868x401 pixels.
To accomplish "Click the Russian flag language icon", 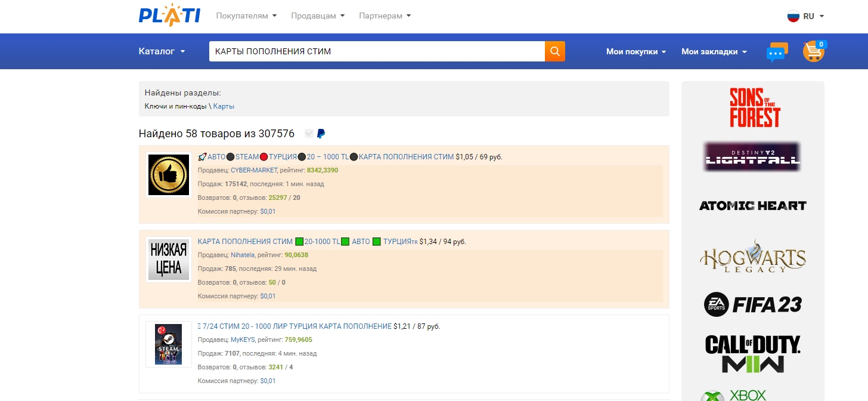I will [x=793, y=16].
